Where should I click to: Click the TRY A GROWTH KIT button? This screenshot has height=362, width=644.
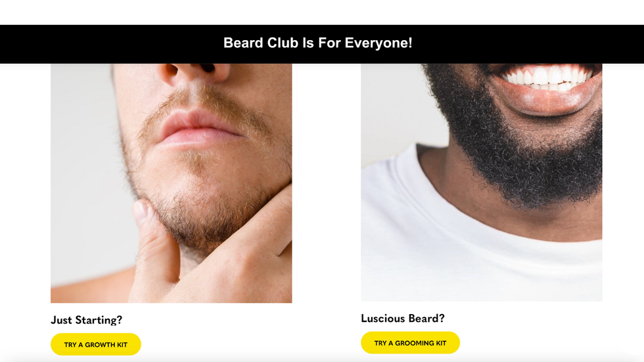pos(96,344)
